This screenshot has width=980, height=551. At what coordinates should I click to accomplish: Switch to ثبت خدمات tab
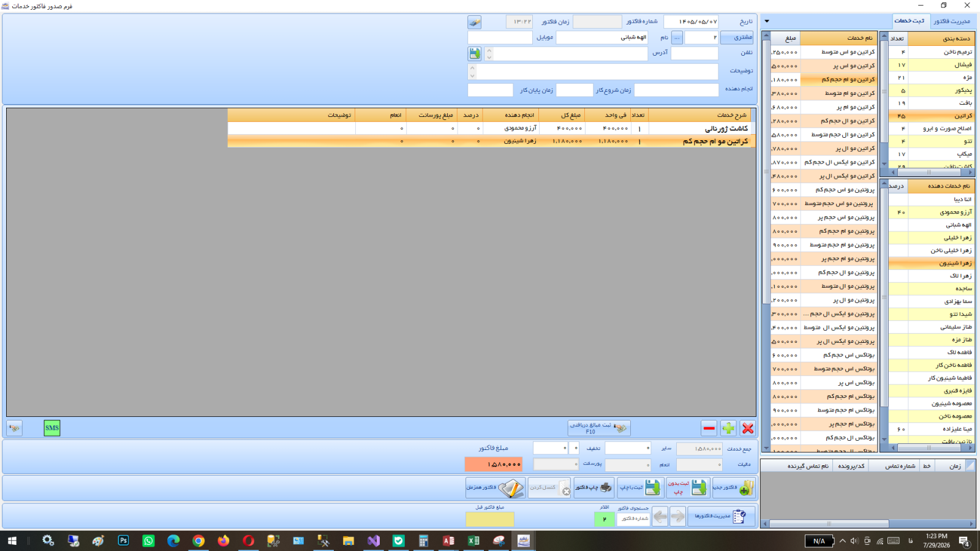(x=910, y=21)
